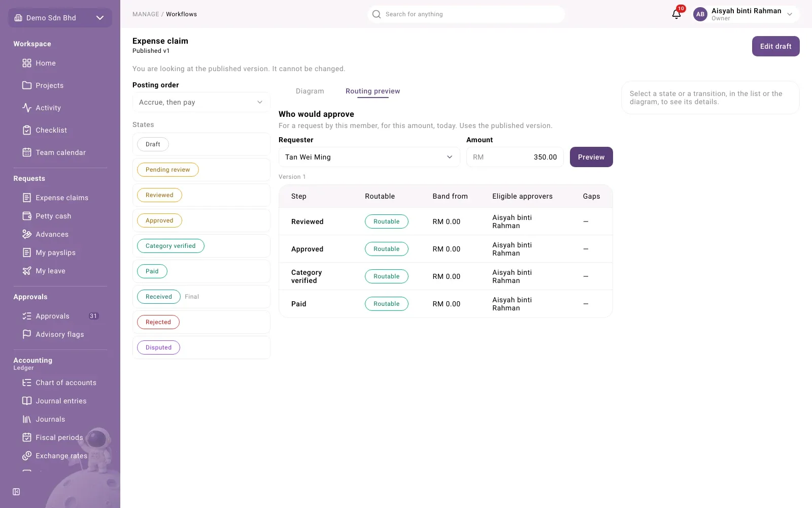Open the Team calendar icon

pos(27,152)
